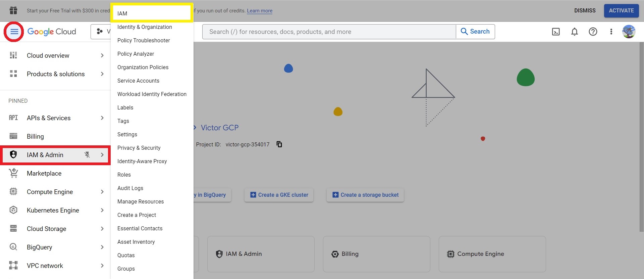Screen dimensions: 644x279
Task: Click the ACTIVATE button
Action: 621,10
